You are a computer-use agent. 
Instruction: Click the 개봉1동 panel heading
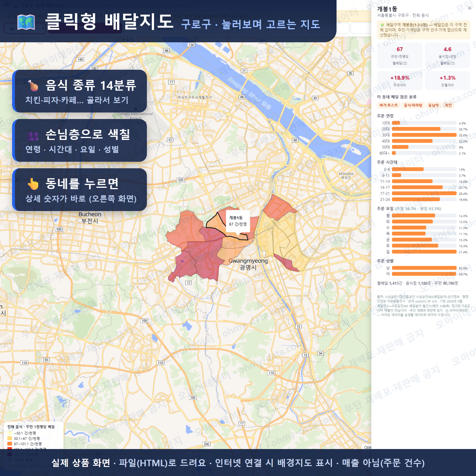(387, 9)
